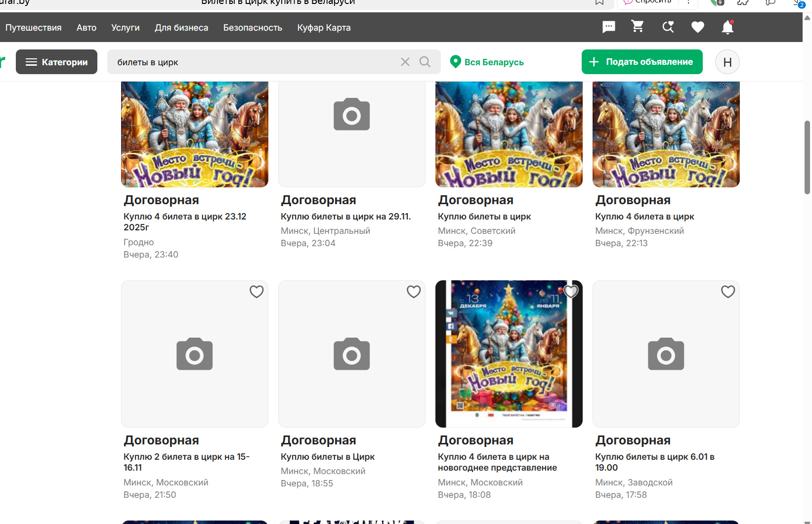
Task: Click Подать объявление button
Action: (641, 62)
